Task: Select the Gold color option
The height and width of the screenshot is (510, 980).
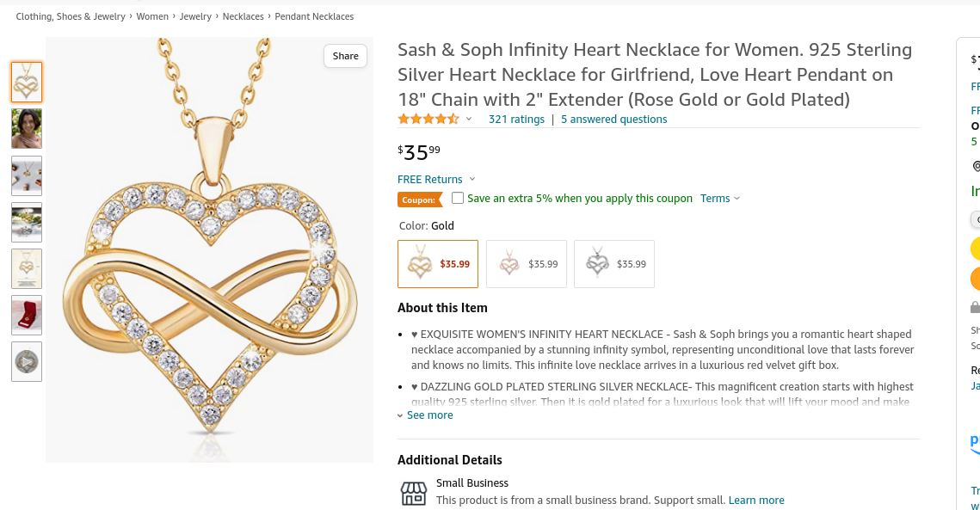Action: point(438,264)
